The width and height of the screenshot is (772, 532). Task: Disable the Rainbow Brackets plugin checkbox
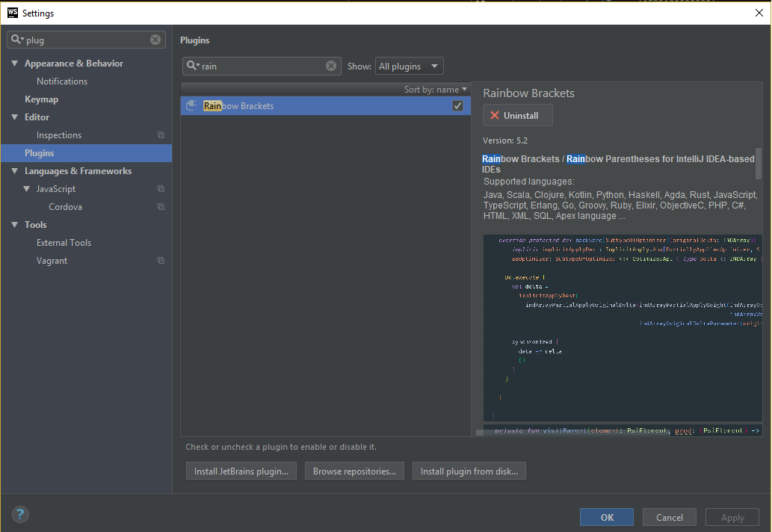(457, 105)
